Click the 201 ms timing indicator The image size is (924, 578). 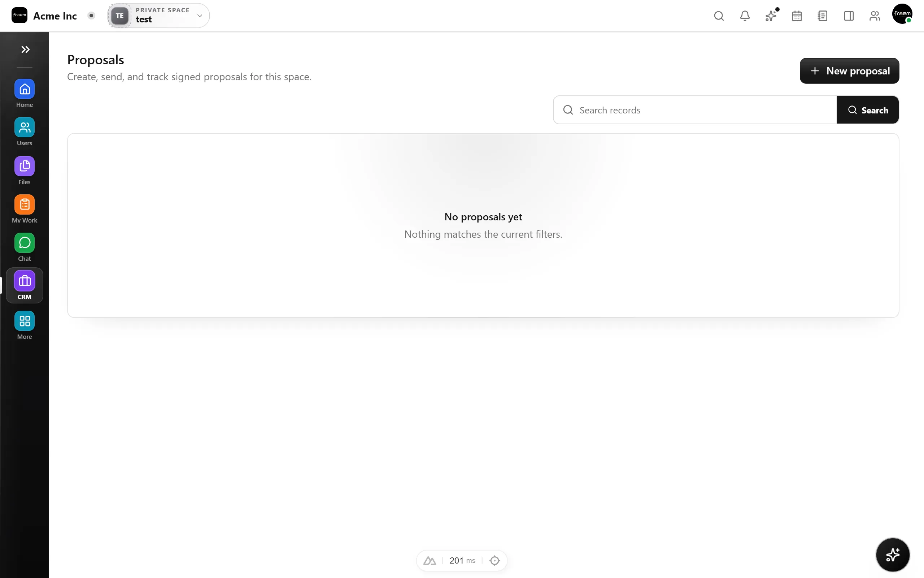point(462,560)
